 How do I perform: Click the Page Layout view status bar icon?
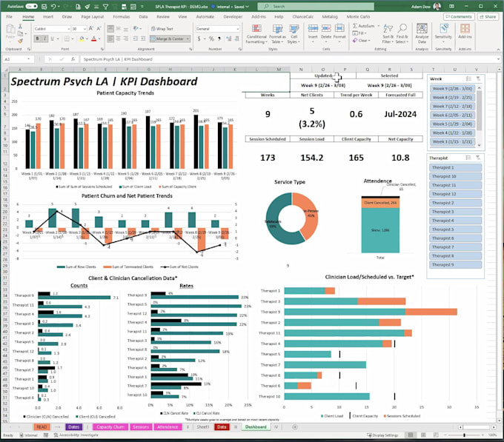click(423, 435)
